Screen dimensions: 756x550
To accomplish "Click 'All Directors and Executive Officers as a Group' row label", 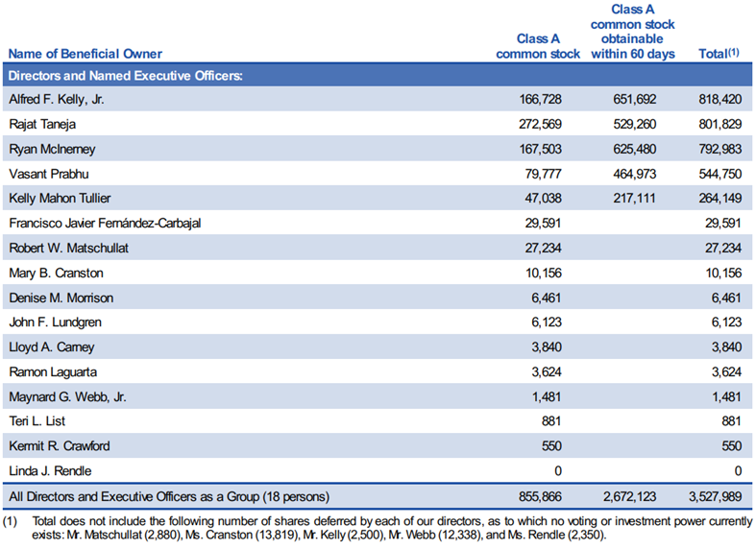I will coord(169,497).
